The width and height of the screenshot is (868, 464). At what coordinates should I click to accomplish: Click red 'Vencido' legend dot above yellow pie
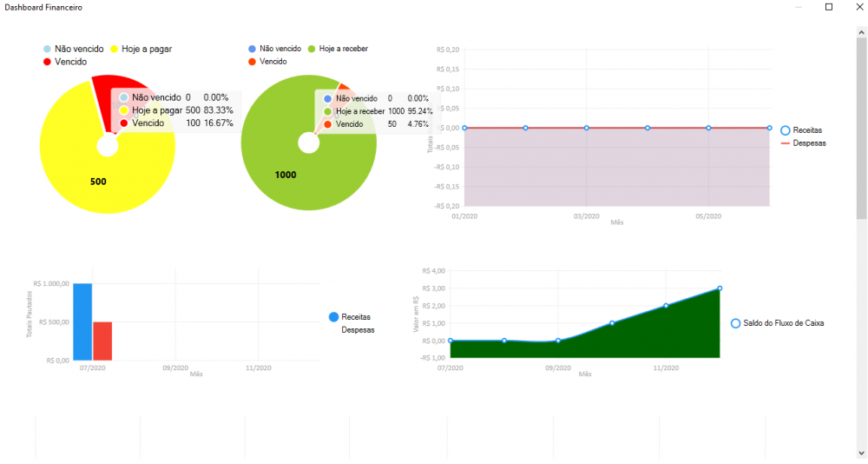pos(47,62)
